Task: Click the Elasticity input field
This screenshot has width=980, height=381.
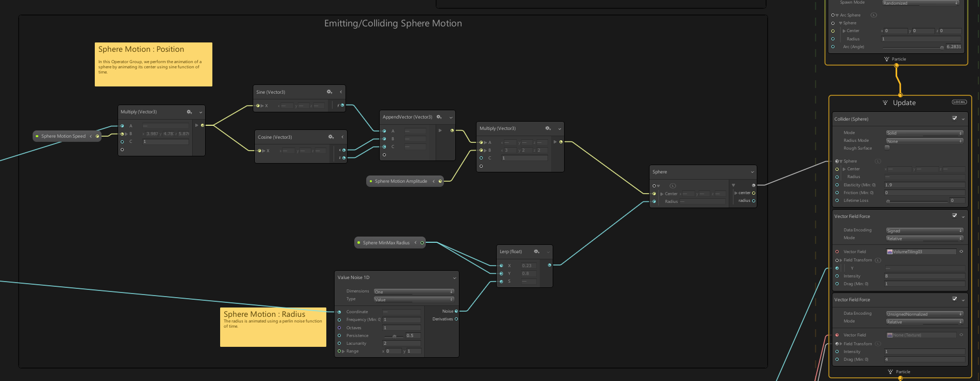Action: pos(925,185)
